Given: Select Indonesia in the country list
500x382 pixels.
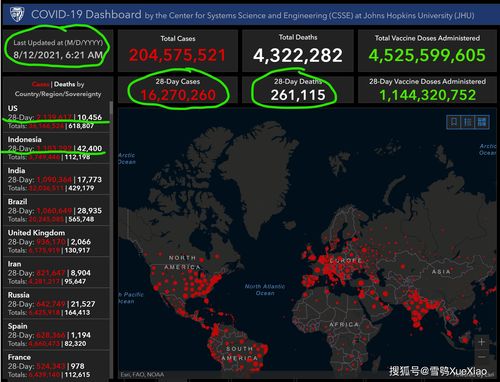Looking at the screenshot, I should tap(56, 148).
